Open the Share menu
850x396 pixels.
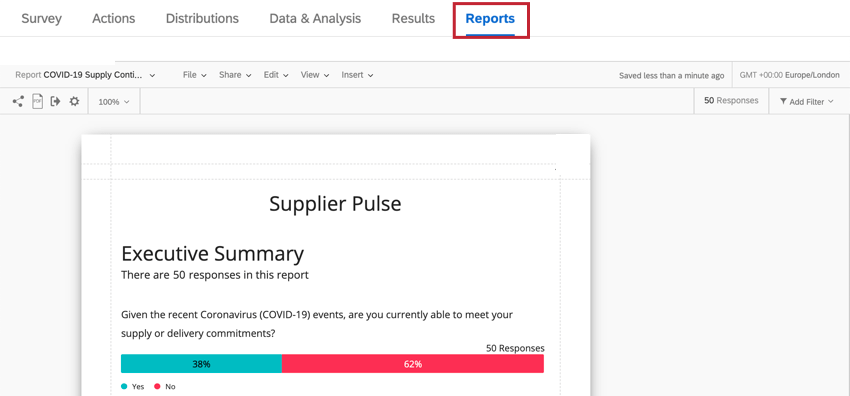tap(235, 75)
